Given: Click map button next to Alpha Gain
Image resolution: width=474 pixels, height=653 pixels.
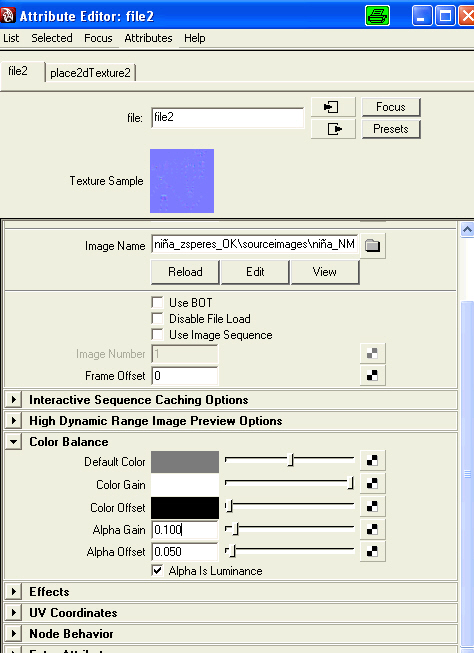Looking at the screenshot, I should pyautogui.click(x=372, y=529).
